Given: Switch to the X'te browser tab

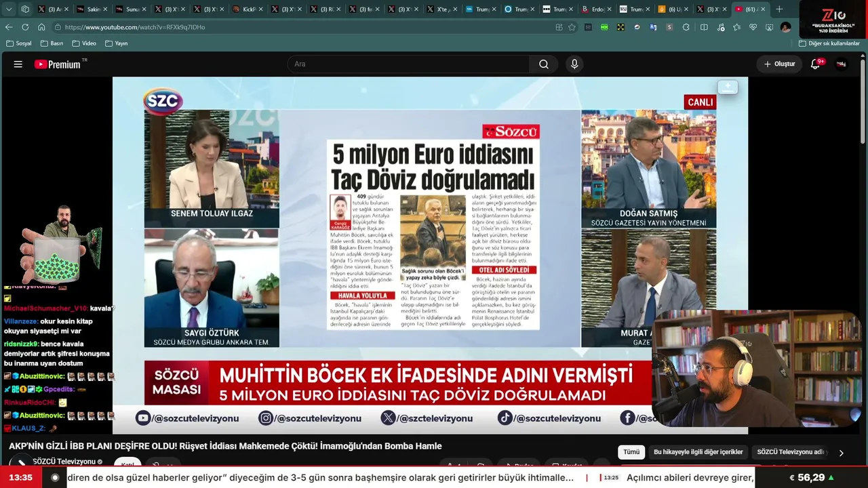Looking at the screenshot, I should [441, 9].
